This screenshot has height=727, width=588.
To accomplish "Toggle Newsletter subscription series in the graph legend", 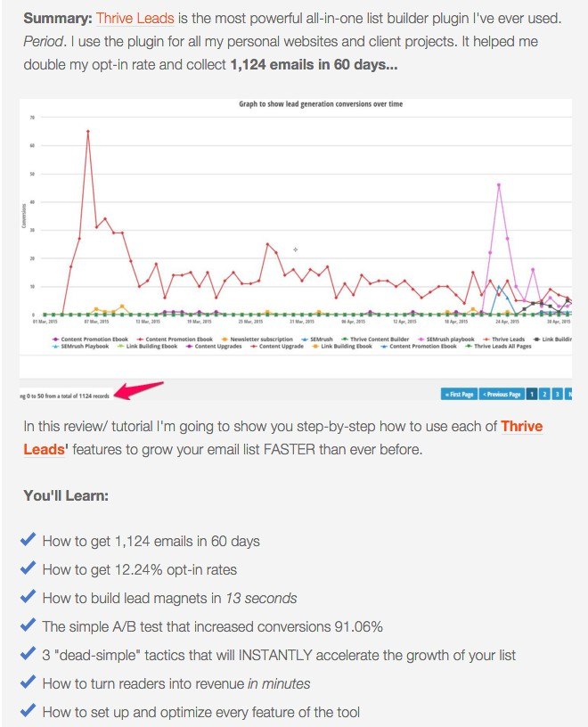I will pyautogui.click(x=257, y=339).
